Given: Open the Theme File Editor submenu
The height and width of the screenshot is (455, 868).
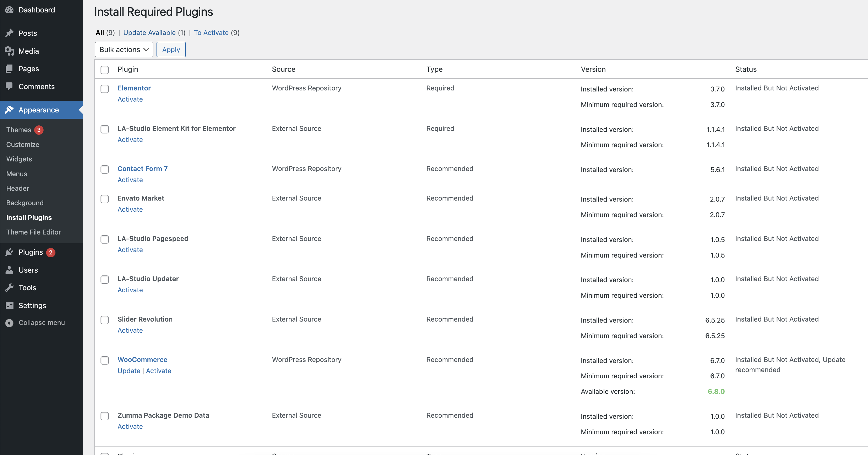Looking at the screenshot, I should click(x=33, y=232).
